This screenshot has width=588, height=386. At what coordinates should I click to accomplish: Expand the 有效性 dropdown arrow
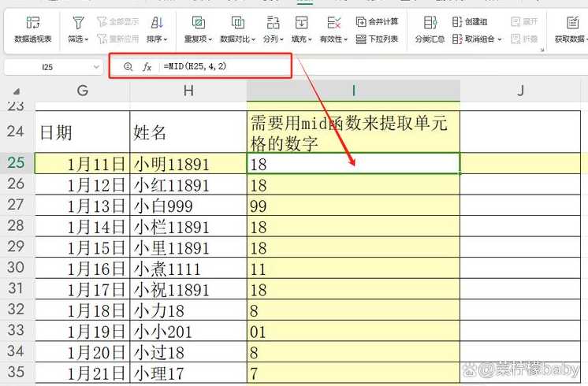point(346,39)
